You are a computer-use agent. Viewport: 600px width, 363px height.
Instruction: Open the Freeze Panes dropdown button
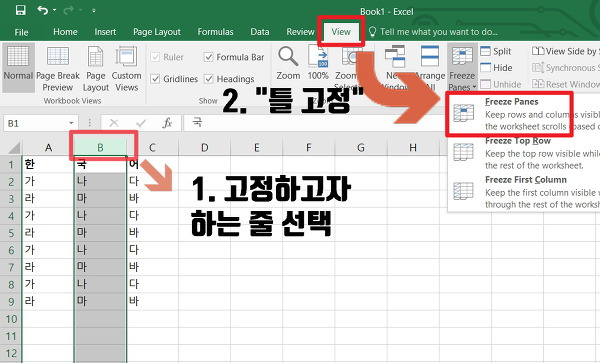click(462, 67)
